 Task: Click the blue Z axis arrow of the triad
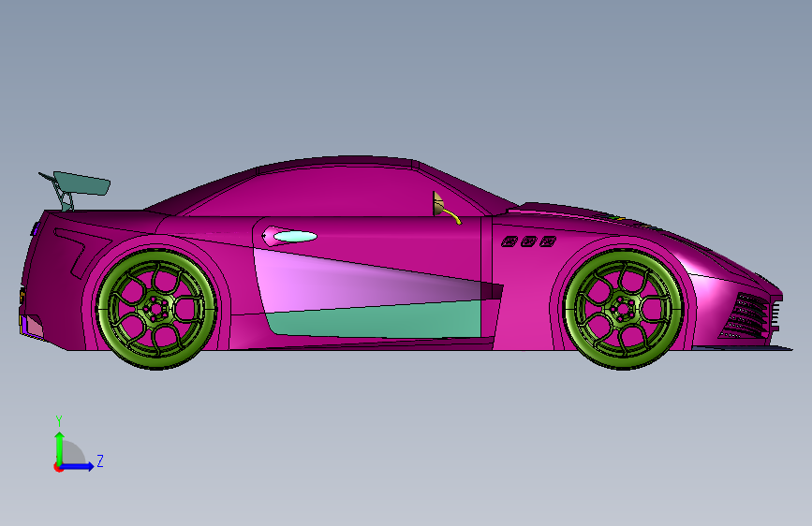[x=78, y=466]
